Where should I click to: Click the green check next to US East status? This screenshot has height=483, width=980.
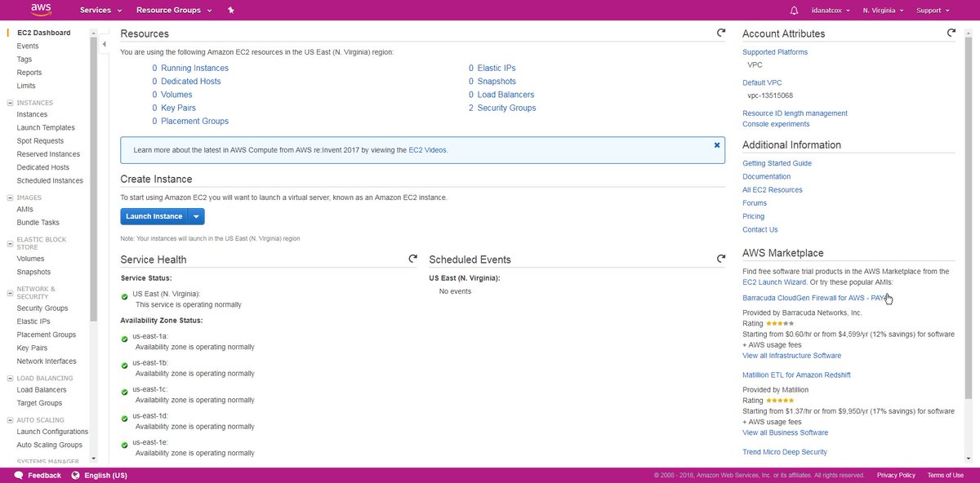tap(124, 296)
